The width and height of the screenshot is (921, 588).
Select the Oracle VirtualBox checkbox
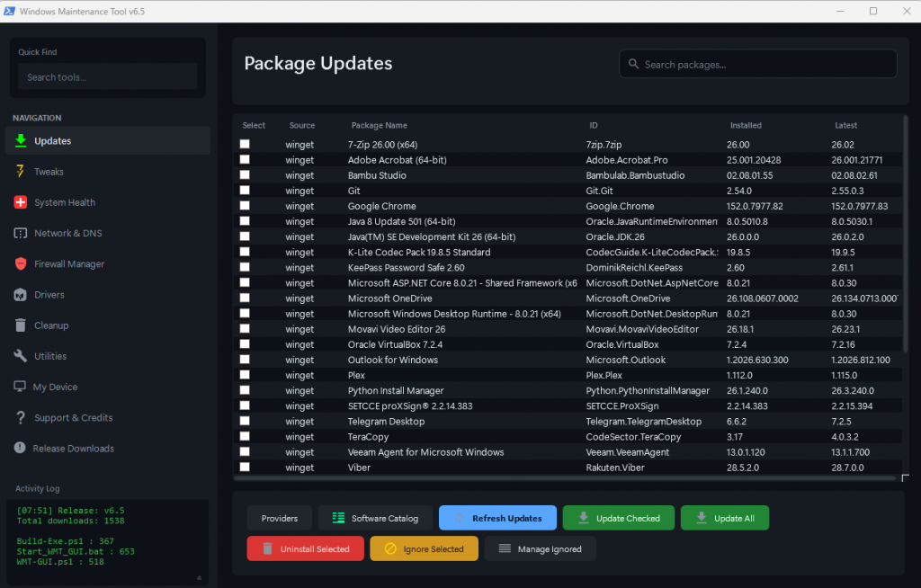coord(245,343)
